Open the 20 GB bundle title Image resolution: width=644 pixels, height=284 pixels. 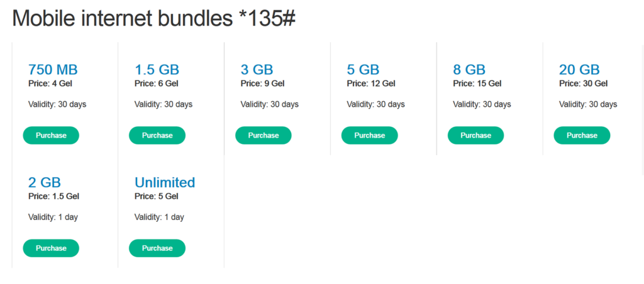[579, 69]
